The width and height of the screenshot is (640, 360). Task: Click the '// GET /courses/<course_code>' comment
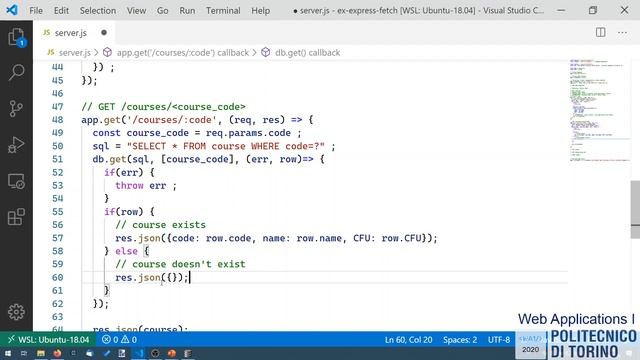click(x=163, y=107)
